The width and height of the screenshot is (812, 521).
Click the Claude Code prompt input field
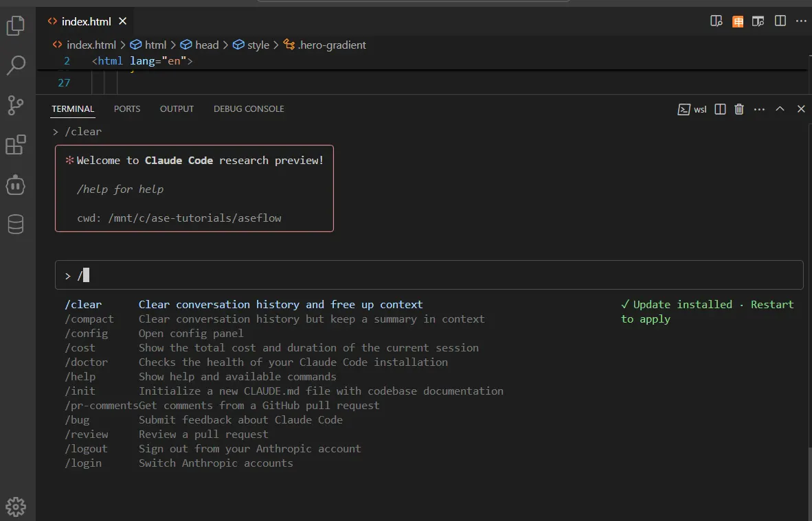click(429, 275)
